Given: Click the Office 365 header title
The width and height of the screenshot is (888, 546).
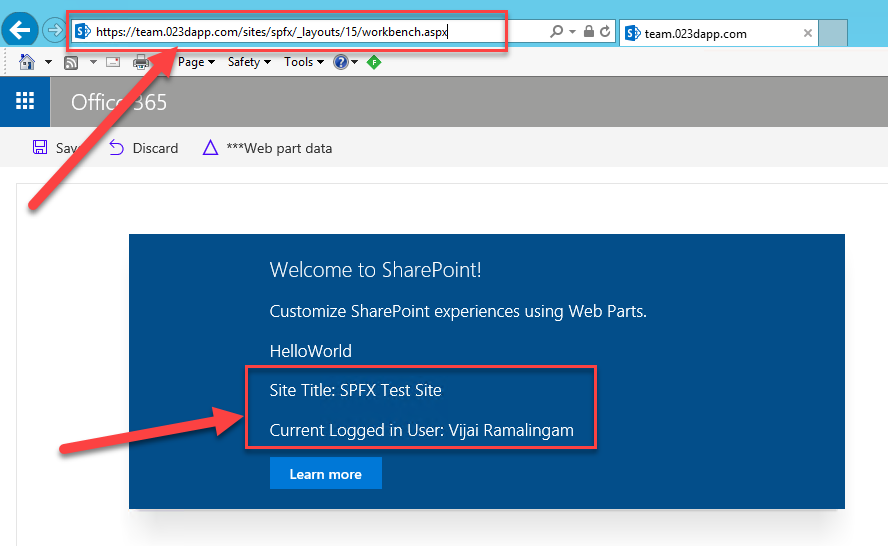Looking at the screenshot, I should [119, 102].
